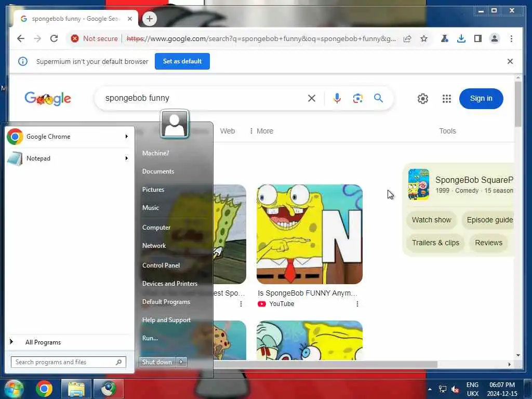Close the spongebob funny tab
The height and width of the screenshot is (399, 532).
point(129,19)
